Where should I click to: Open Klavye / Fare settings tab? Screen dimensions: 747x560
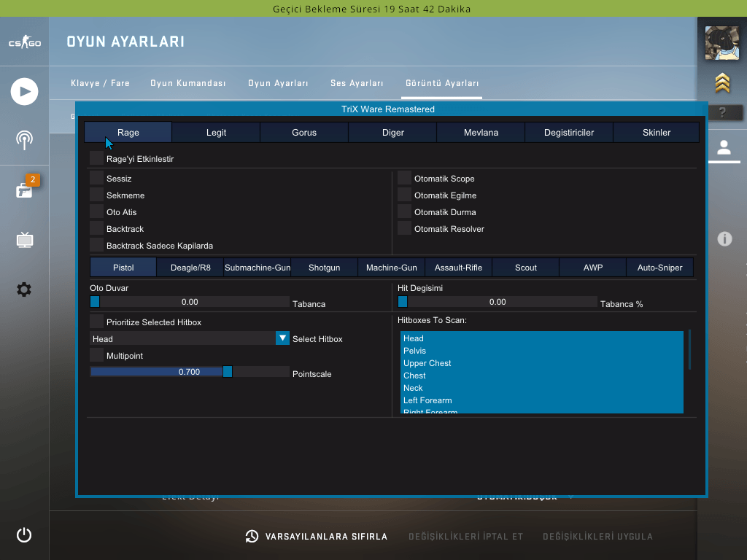[100, 83]
